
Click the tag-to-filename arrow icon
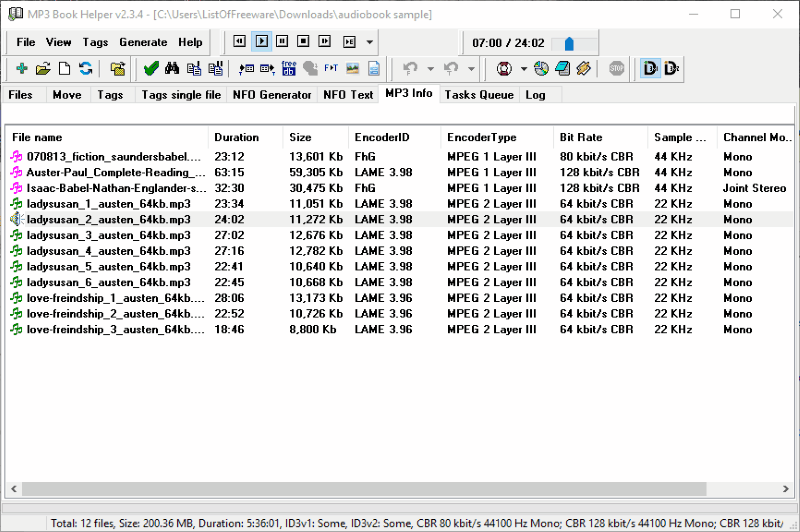246,68
